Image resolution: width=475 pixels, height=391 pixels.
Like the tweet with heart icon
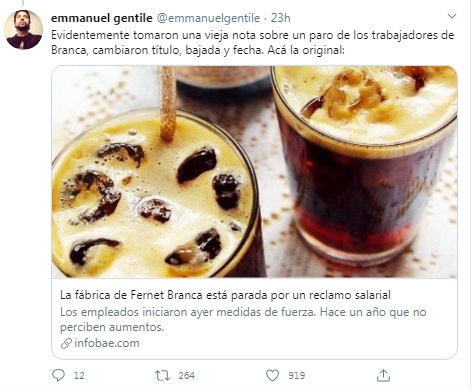tap(272, 376)
